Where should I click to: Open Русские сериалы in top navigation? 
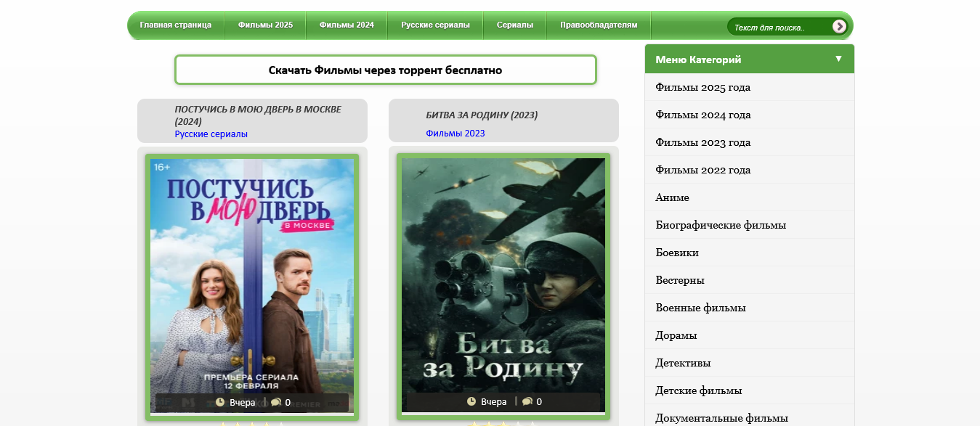[x=435, y=25]
